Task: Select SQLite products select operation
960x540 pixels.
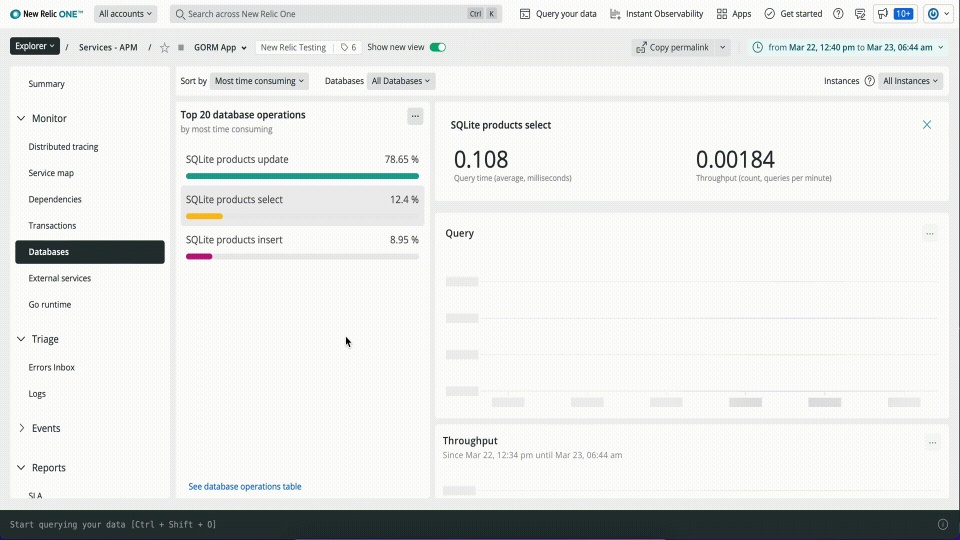Action: point(302,206)
